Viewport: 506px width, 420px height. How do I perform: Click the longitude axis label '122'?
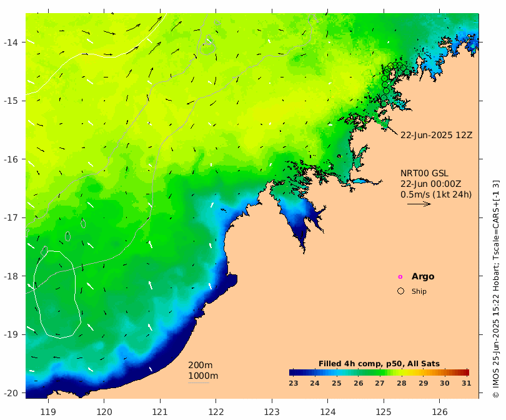click(x=216, y=412)
